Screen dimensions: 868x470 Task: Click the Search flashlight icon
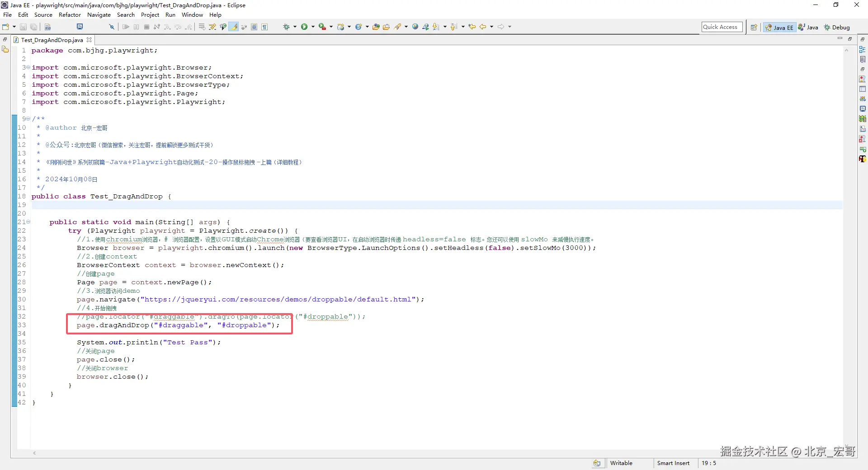pyautogui.click(x=397, y=27)
